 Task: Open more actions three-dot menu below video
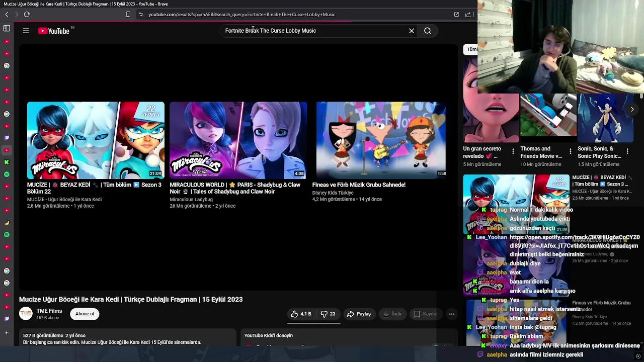[452, 314]
